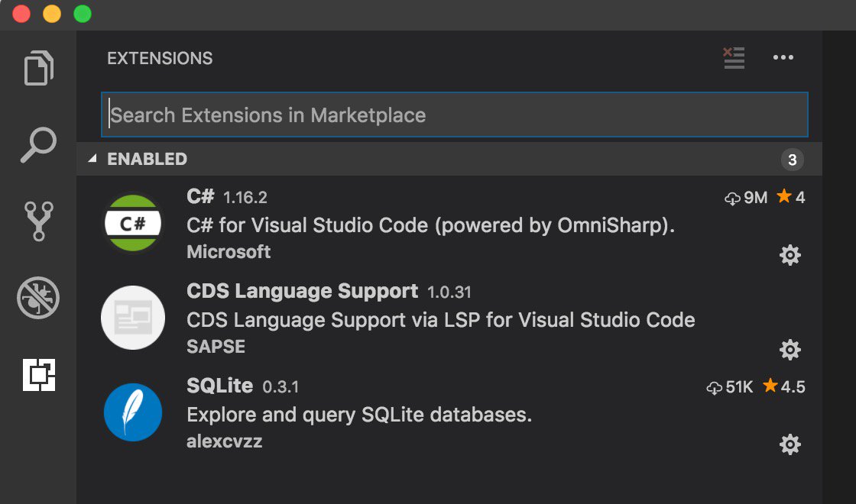This screenshot has height=504, width=856.
Task: Focus the Search Extensions in Marketplace field
Action: [x=454, y=115]
